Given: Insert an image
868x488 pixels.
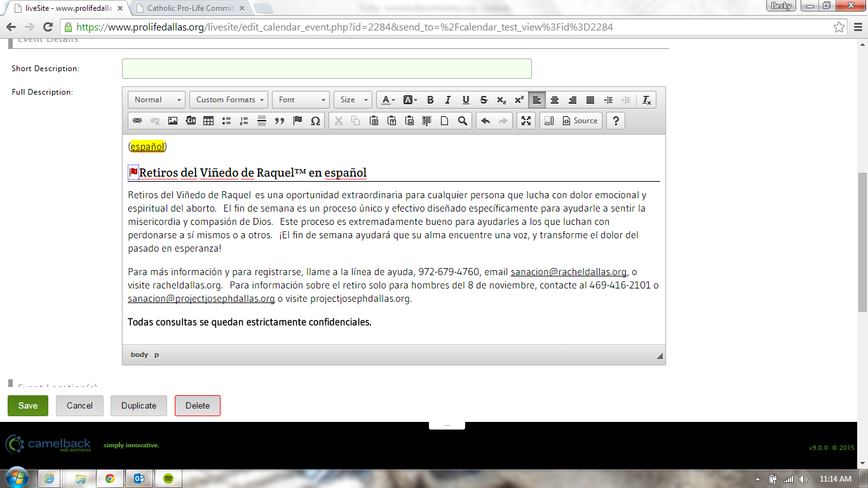Looking at the screenshot, I should (172, 121).
